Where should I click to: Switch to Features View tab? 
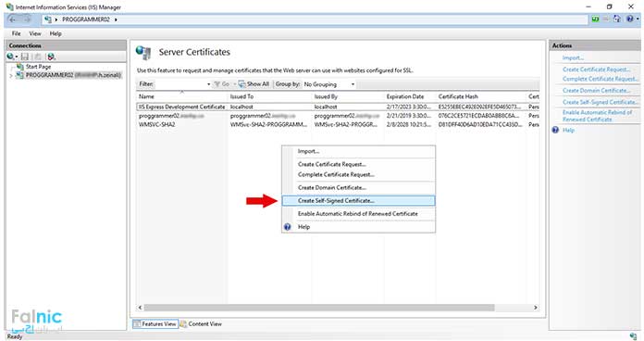pos(155,324)
